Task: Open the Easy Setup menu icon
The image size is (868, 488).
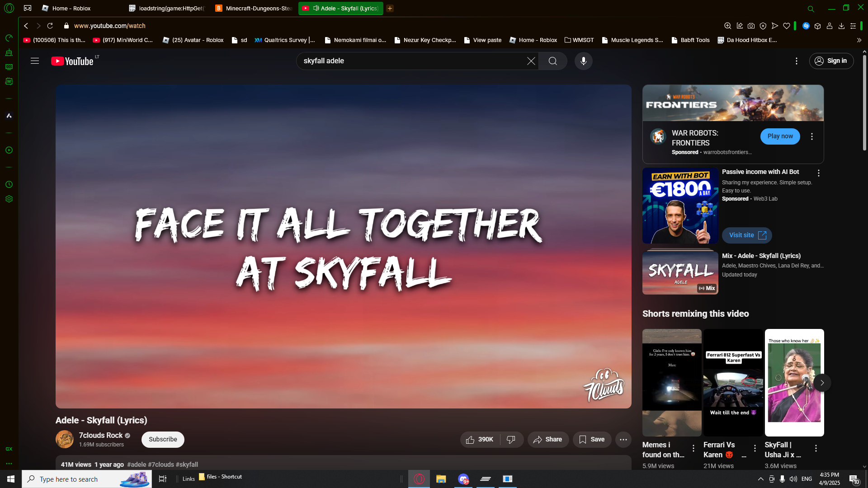Action: tap(853, 26)
